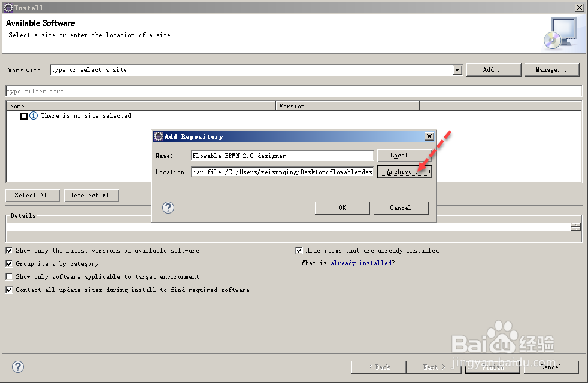The image size is (588, 383).
Task: Toggle 'Hide items that are already installed'
Action: pyautogui.click(x=299, y=250)
